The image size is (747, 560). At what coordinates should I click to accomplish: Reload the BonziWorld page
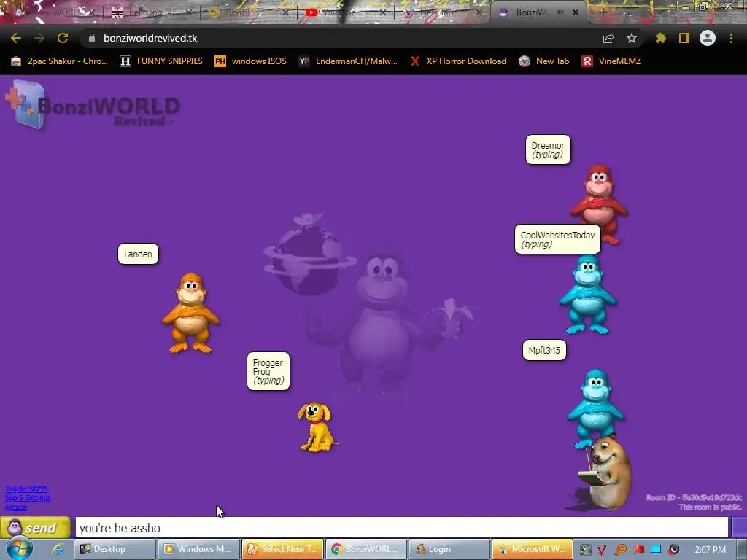click(x=63, y=38)
